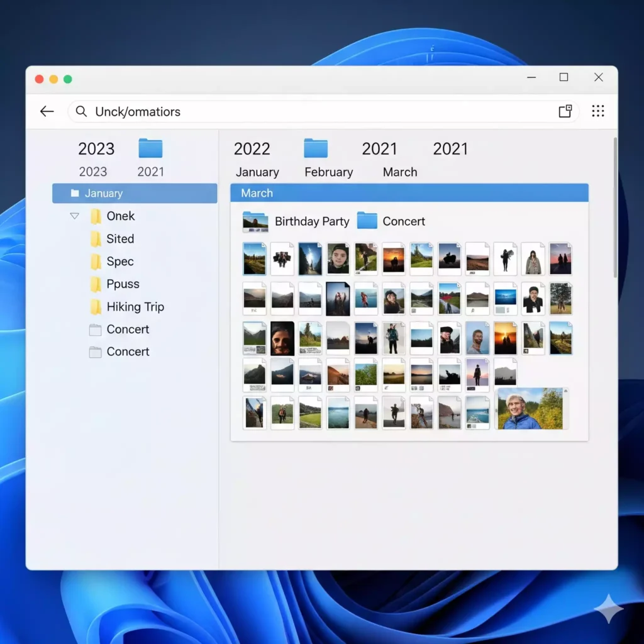The height and width of the screenshot is (644, 644).
Task: Select the January folder in sidebar
Action: [134, 193]
